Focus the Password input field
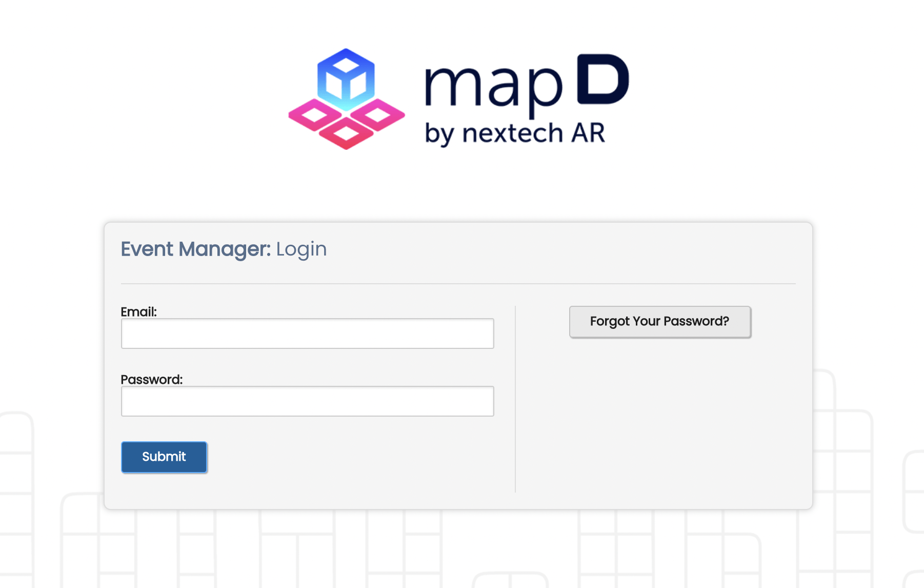This screenshot has width=924, height=588. point(308,401)
